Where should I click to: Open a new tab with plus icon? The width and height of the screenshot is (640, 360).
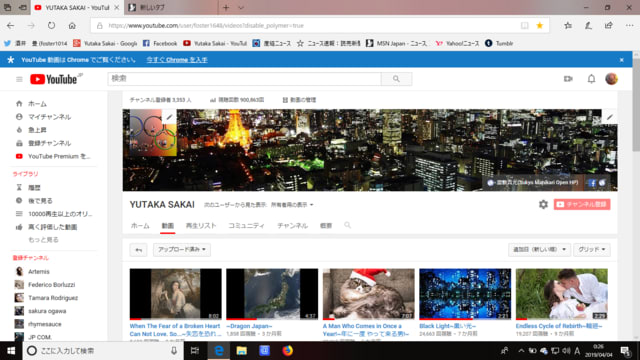226,7
